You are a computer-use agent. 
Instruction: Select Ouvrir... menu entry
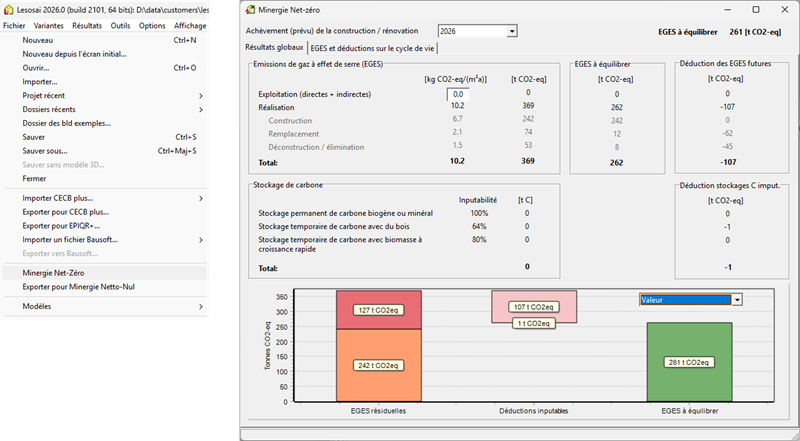36,68
